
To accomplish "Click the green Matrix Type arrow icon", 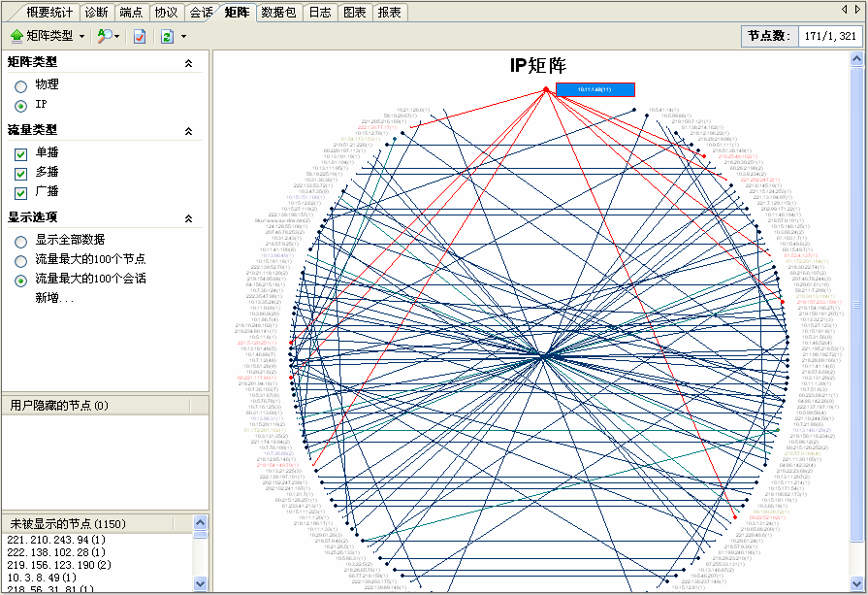I will coord(16,36).
